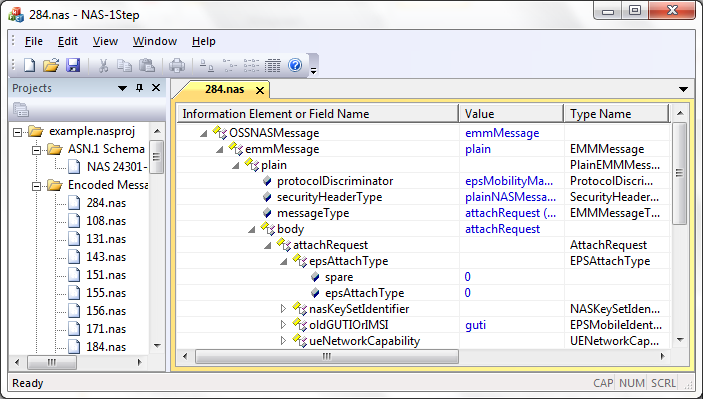
Task: Click the blue Help question mark icon
Action: tap(295, 65)
